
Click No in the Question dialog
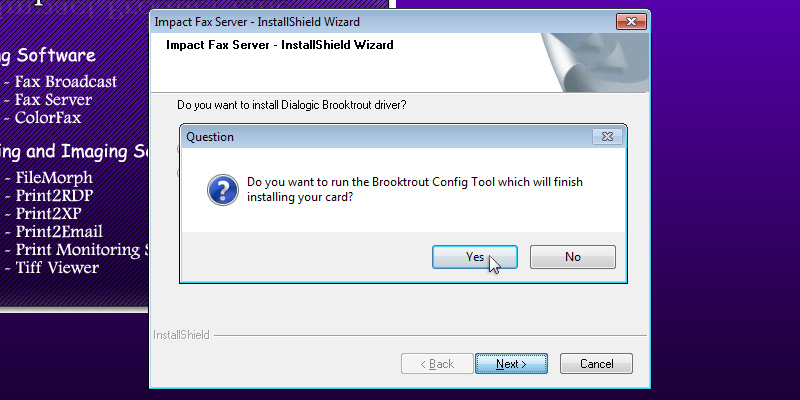(572, 257)
